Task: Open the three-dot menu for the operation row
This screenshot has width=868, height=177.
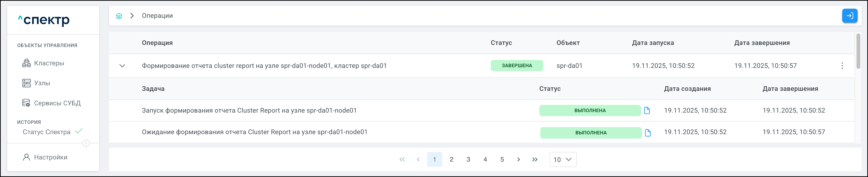Action: [842, 66]
